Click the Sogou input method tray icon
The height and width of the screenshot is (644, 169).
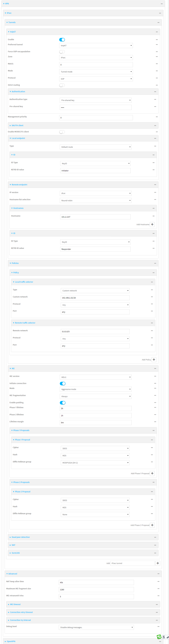click(159, 636)
